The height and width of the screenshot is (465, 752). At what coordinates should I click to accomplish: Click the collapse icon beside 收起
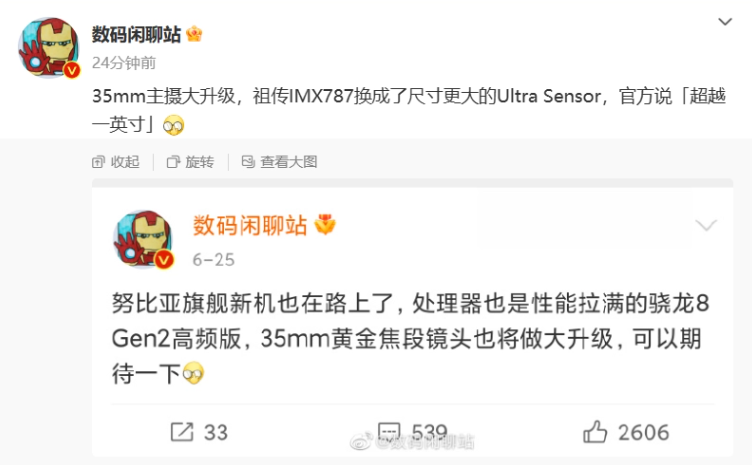click(x=98, y=162)
